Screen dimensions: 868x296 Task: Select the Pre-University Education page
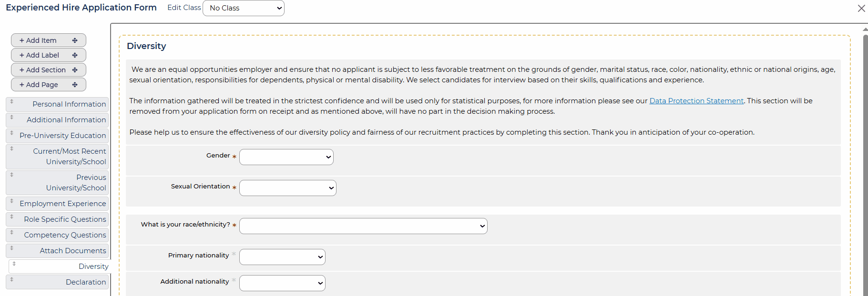tap(62, 136)
